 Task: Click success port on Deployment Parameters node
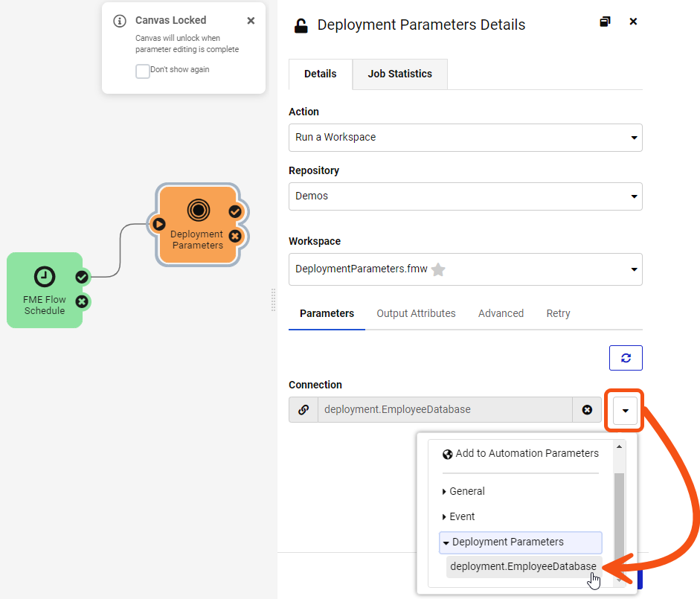235,212
